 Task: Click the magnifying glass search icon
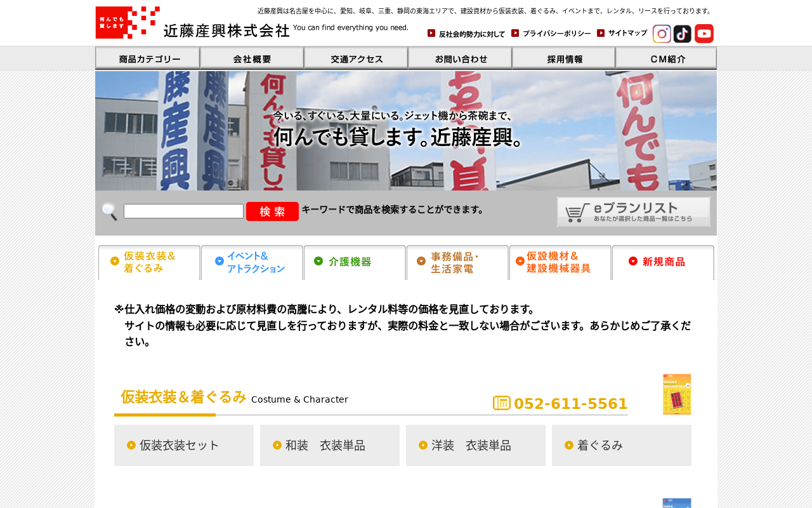pyautogui.click(x=109, y=211)
